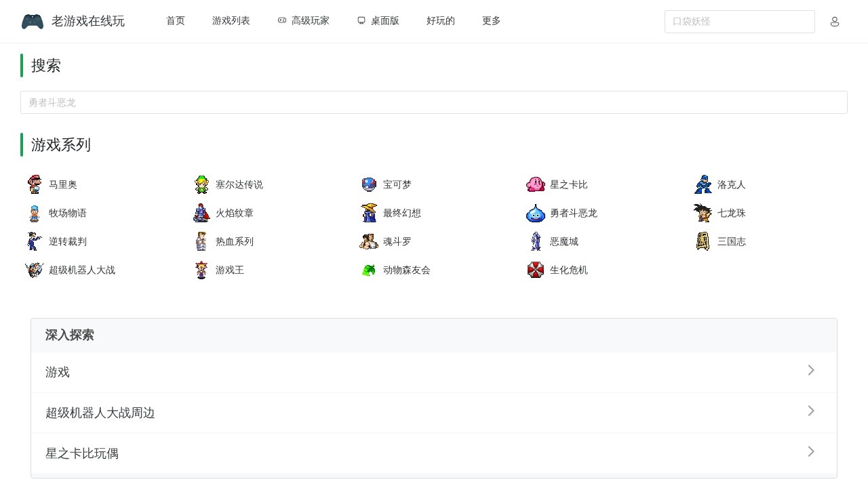Viewport: 868px width, 488px height.
Task: Expand the 星之卡比玩偶 entry
Action: coord(811,451)
